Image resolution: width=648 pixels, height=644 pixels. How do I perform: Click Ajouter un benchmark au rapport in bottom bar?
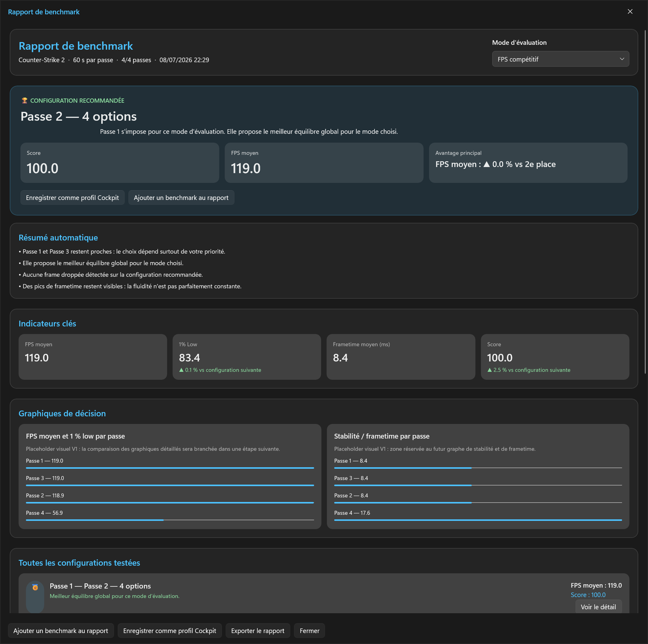tap(61, 631)
